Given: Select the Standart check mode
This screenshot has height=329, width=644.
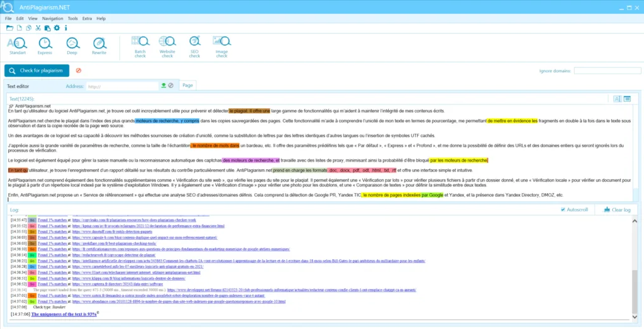Looking at the screenshot, I should (17, 46).
